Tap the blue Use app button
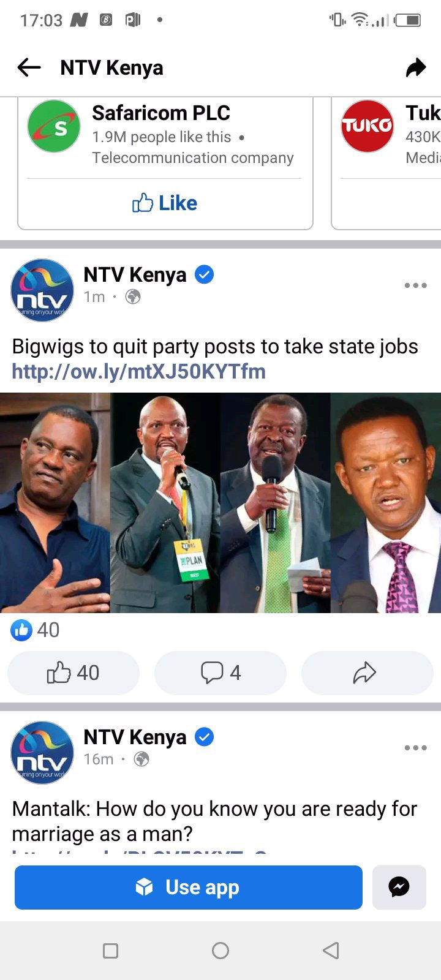This screenshot has height=980, width=441. pyautogui.click(x=189, y=887)
